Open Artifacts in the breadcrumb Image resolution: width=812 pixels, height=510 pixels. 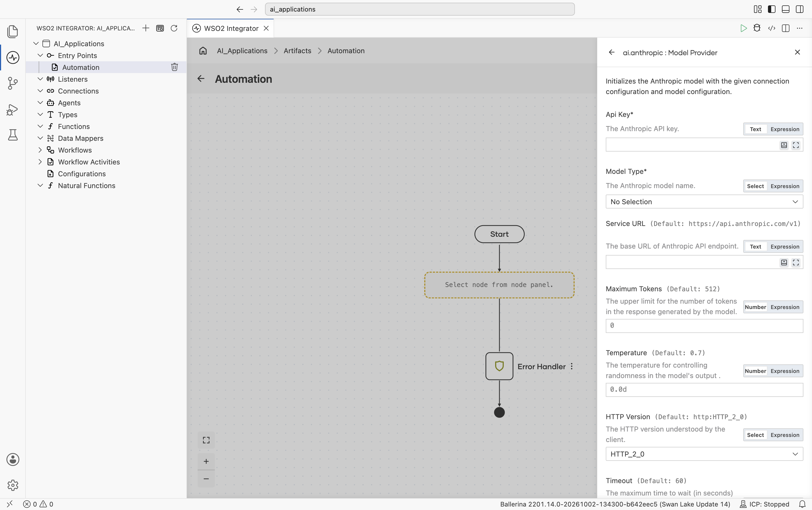tap(297, 51)
